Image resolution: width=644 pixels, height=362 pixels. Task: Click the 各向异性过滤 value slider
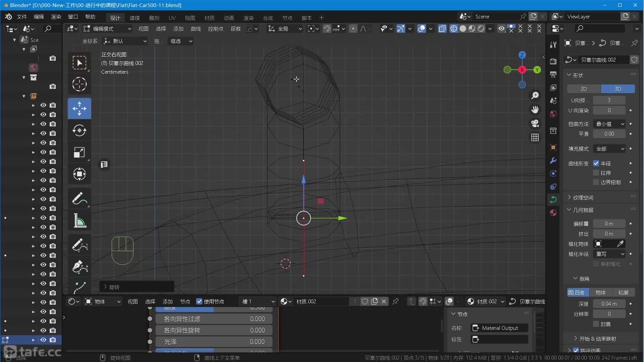pos(214,319)
